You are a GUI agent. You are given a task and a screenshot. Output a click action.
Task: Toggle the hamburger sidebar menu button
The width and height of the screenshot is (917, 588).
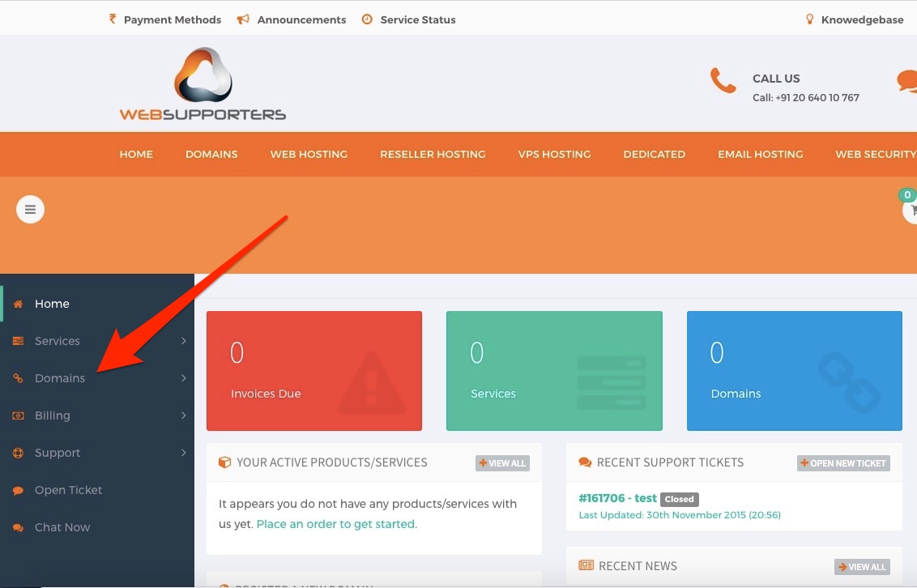[x=31, y=209]
